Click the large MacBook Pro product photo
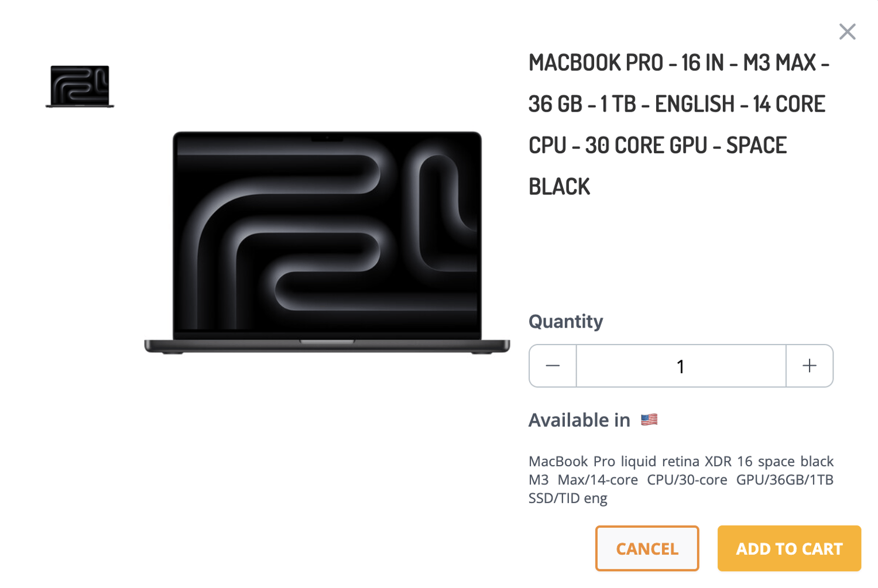The width and height of the screenshot is (878, 588). click(x=327, y=240)
